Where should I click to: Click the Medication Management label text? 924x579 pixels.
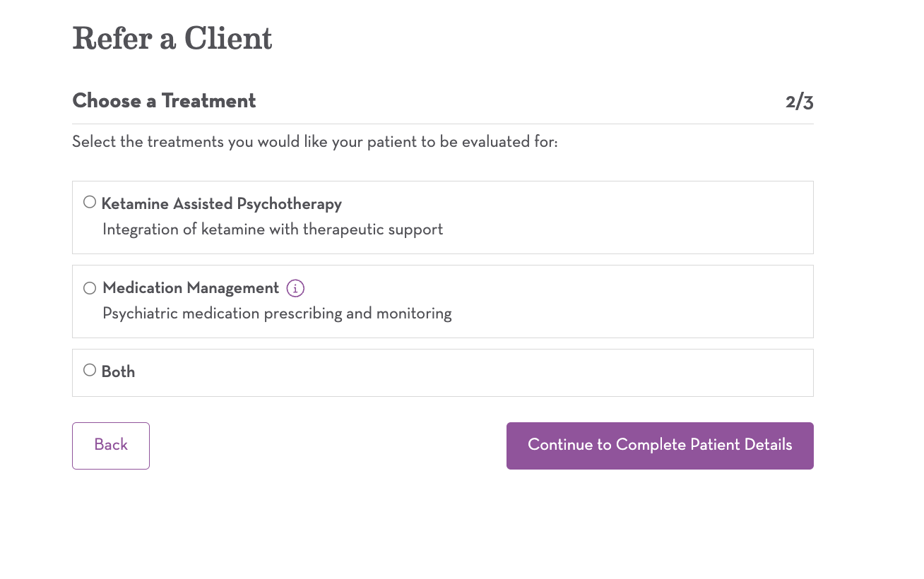tap(191, 288)
